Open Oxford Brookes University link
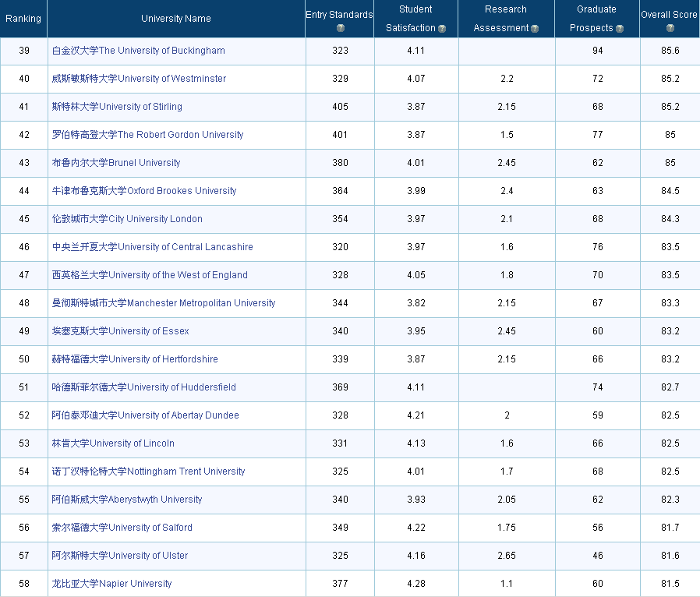The width and height of the screenshot is (700, 597). [x=144, y=191]
